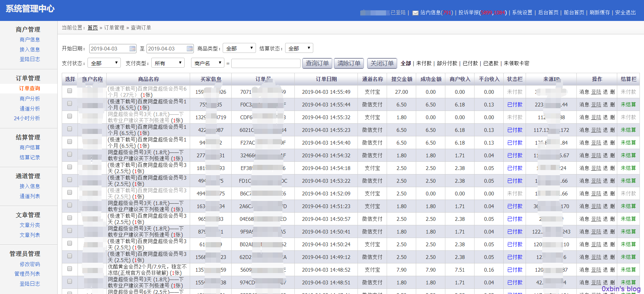Tick the checkbox of the 14:55:44 order row
Viewport: 644px width, 294px height.
[x=70, y=103]
